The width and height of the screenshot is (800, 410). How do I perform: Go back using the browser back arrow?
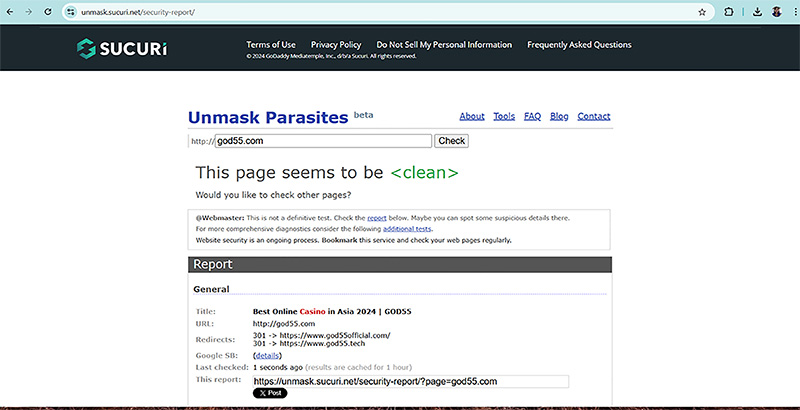point(10,12)
